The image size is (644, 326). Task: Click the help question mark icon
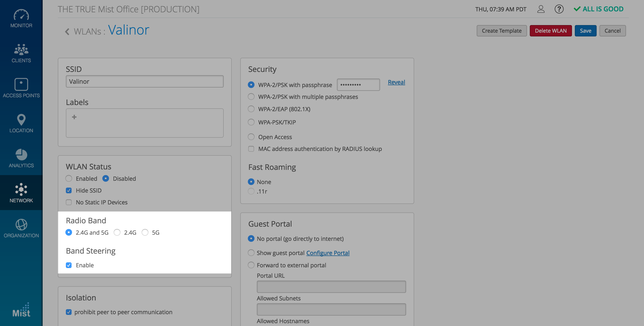[559, 9]
